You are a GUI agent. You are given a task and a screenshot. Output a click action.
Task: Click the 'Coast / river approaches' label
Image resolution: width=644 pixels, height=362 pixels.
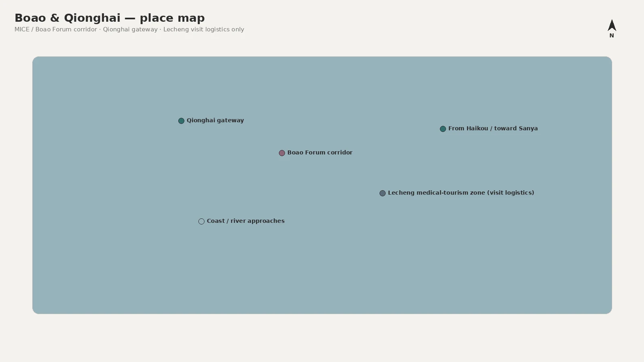point(246,221)
